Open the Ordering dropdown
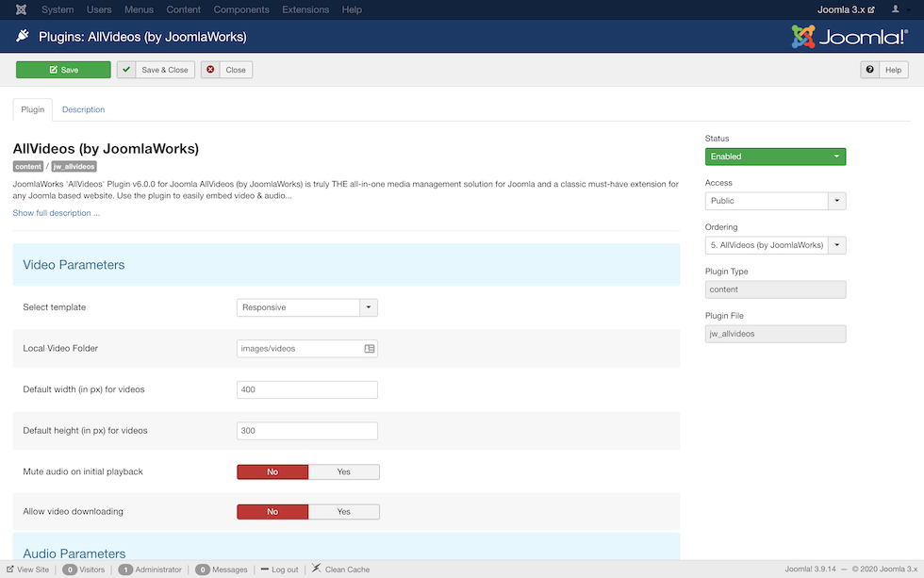This screenshot has width=924, height=578. (775, 245)
